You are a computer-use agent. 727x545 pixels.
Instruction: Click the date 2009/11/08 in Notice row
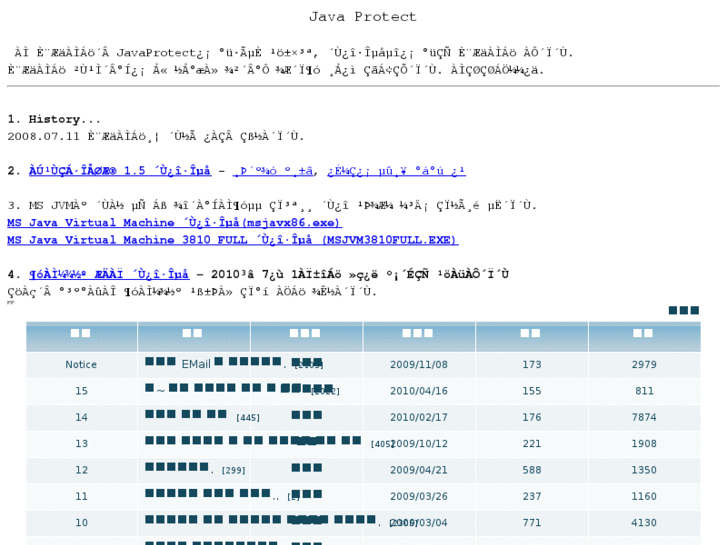click(x=419, y=365)
